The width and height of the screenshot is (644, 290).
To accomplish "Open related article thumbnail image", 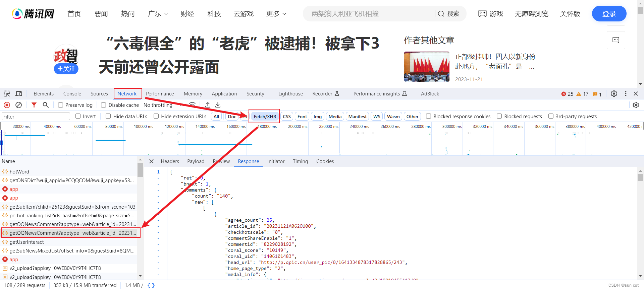I will coord(427,67).
